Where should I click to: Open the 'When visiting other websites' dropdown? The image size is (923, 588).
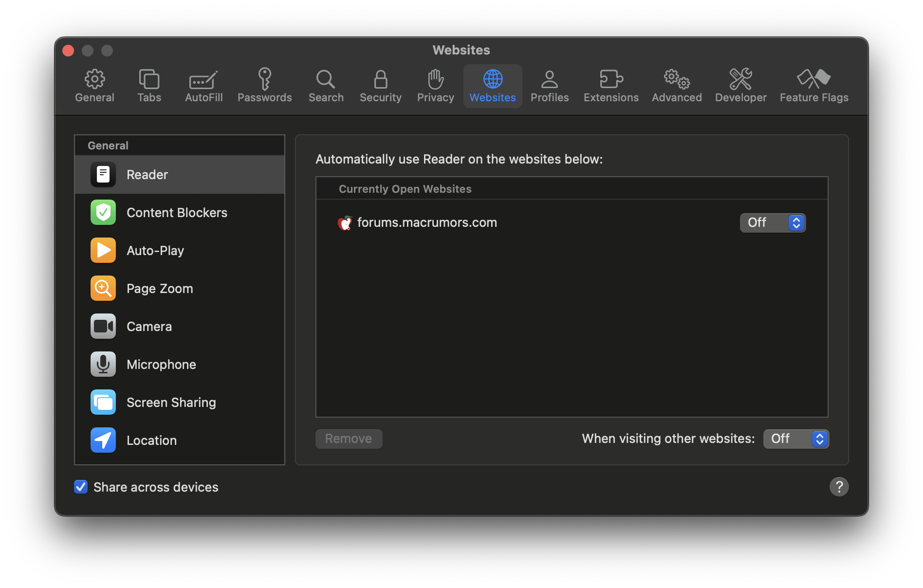(x=796, y=439)
